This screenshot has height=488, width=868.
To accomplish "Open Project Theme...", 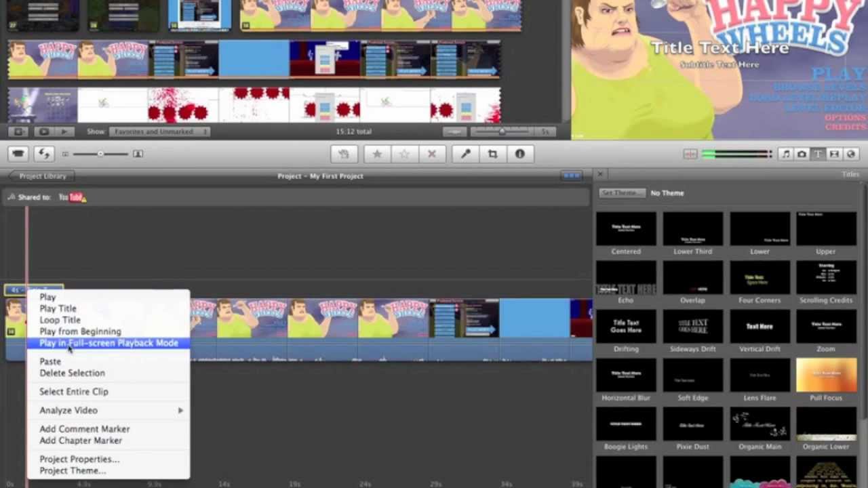I will (x=108, y=470).
